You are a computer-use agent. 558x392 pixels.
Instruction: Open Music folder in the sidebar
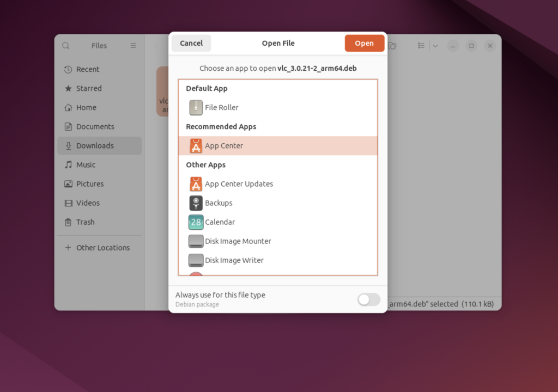pos(100,165)
